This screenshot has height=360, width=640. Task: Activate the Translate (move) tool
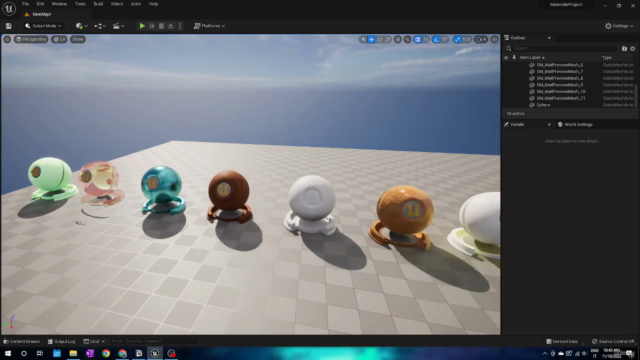point(371,40)
